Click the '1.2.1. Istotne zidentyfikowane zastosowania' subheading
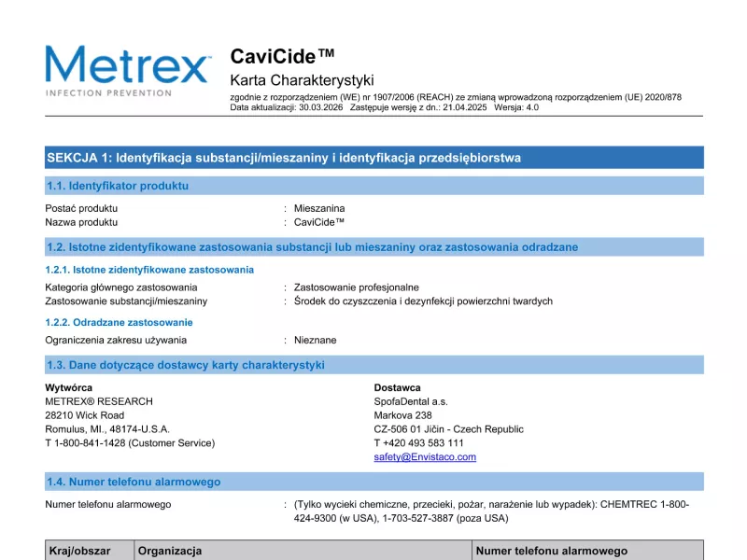This screenshot has height=560, width=747. [149, 270]
